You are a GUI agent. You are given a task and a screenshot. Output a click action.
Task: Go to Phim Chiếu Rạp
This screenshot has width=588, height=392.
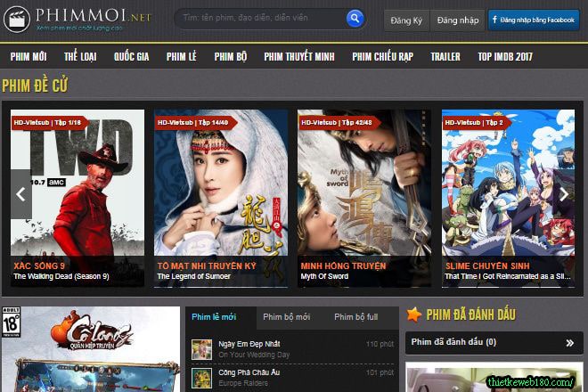pyautogui.click(x=382, y=57)
